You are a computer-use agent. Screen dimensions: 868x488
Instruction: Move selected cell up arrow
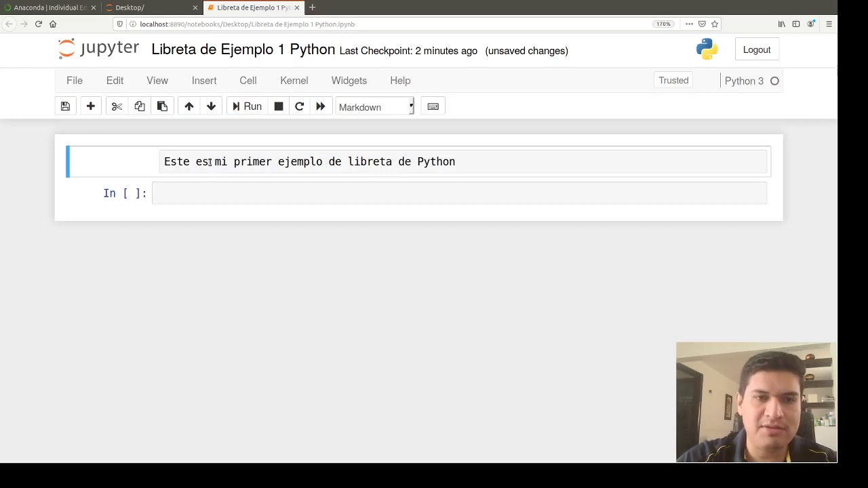tap(189, 106)
